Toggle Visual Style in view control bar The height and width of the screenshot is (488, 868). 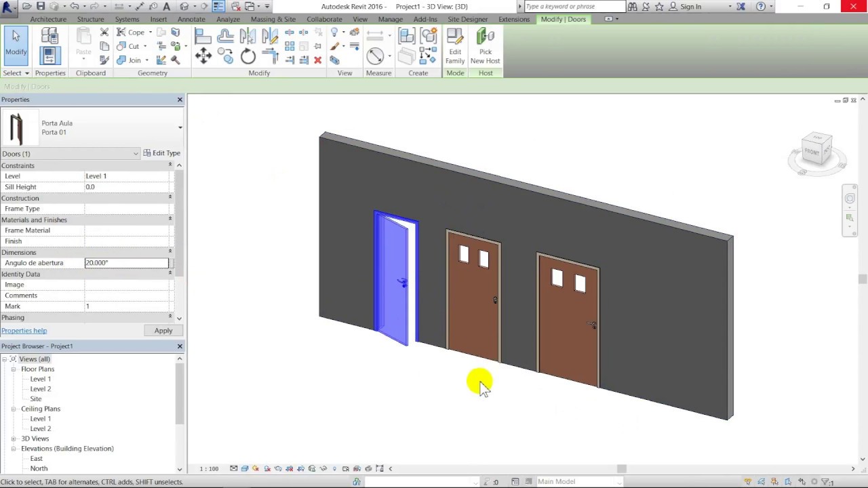245,468
